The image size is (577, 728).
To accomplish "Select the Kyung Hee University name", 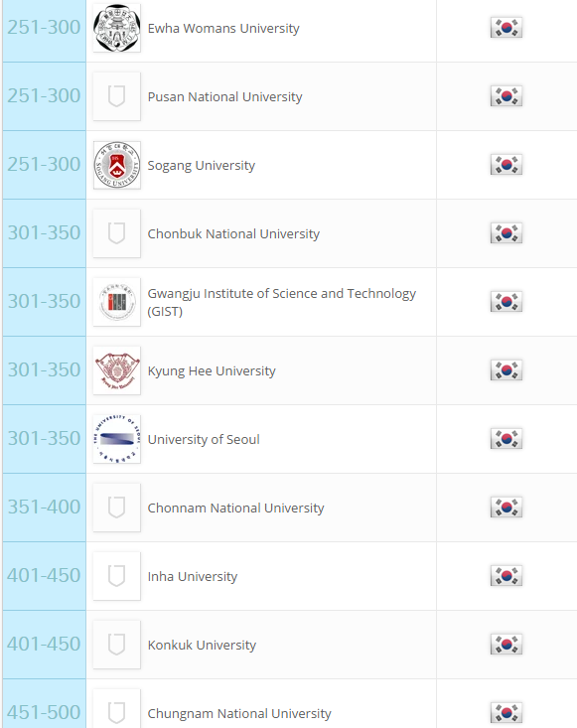I will [212, 371].
